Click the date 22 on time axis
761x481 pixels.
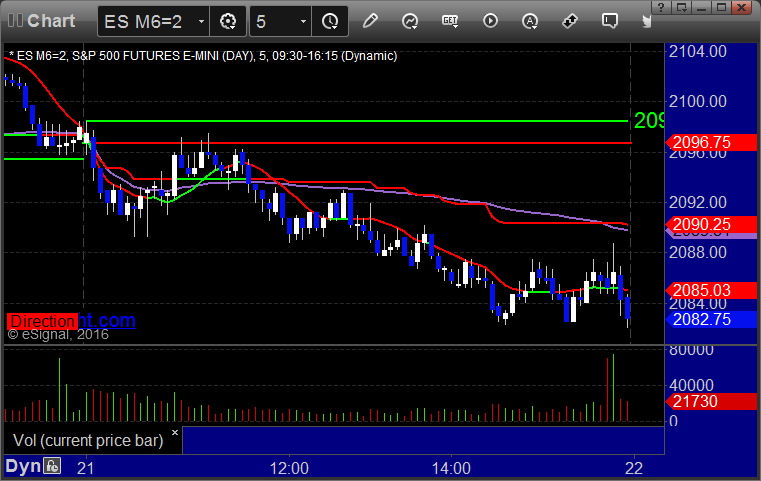point(634,468)
